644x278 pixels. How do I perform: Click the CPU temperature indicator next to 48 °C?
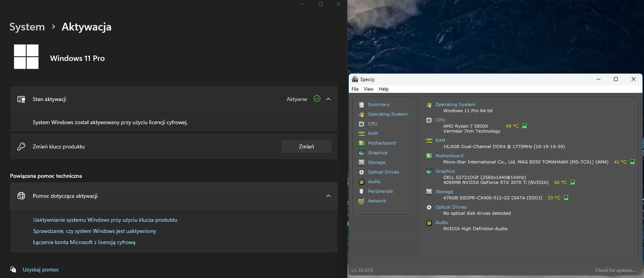pos(524,126)
